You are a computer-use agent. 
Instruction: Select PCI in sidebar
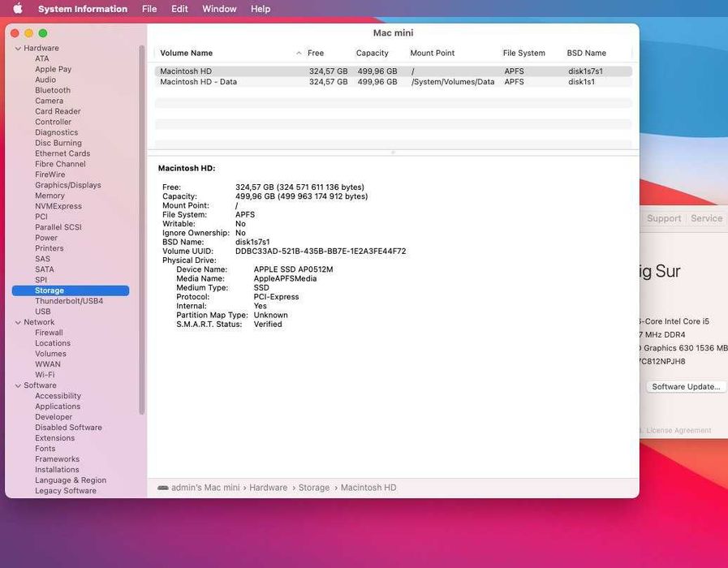point(41,217)
